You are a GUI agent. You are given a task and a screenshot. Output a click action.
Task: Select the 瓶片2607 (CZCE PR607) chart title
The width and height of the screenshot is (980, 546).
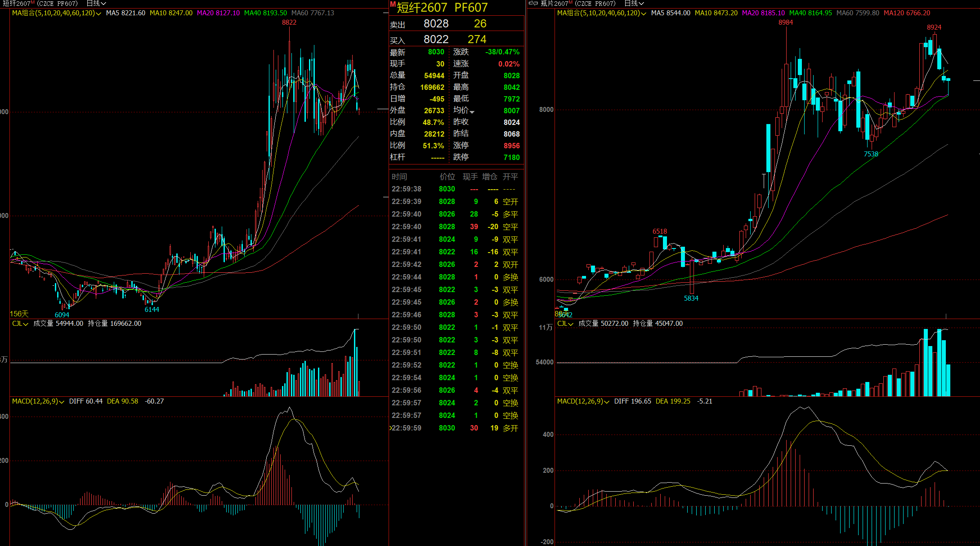click(x=578, y=4)
